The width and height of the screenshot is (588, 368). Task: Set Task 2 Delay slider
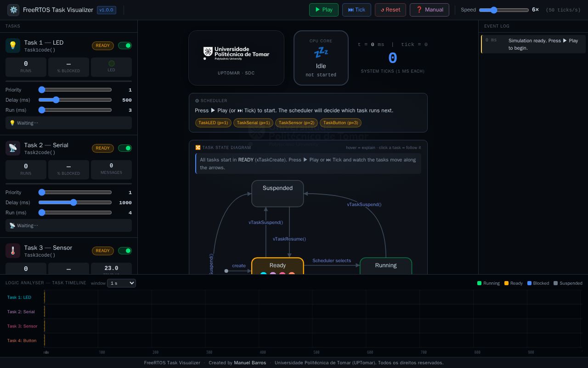coord(75,202)
